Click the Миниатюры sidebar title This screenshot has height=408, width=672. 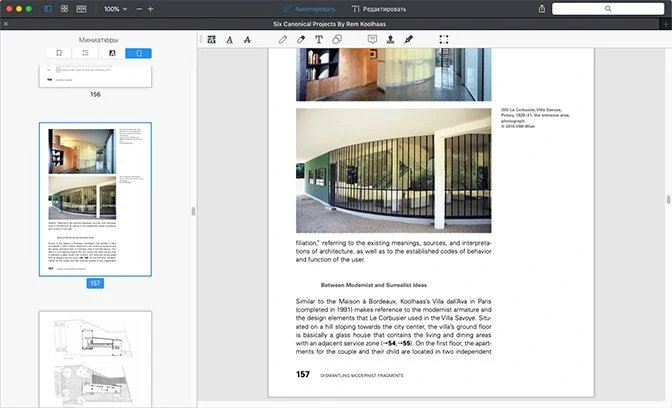point(99,40)
